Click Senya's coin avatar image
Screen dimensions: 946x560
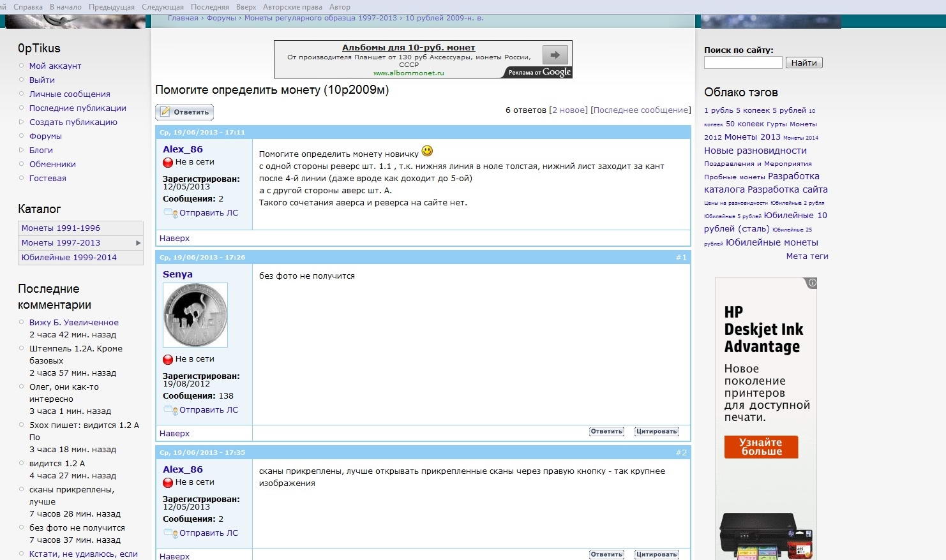[x=195, y=315]
